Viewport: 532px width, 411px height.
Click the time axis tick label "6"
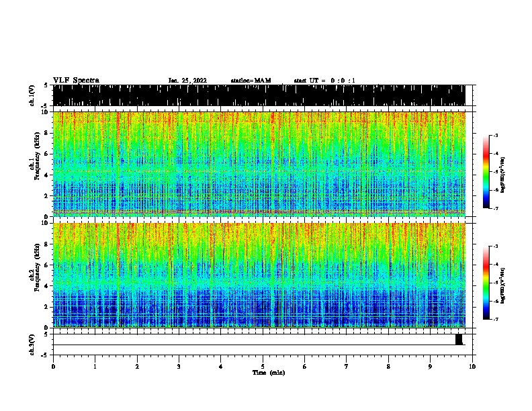pyautogui.click(x=304, y=367)
